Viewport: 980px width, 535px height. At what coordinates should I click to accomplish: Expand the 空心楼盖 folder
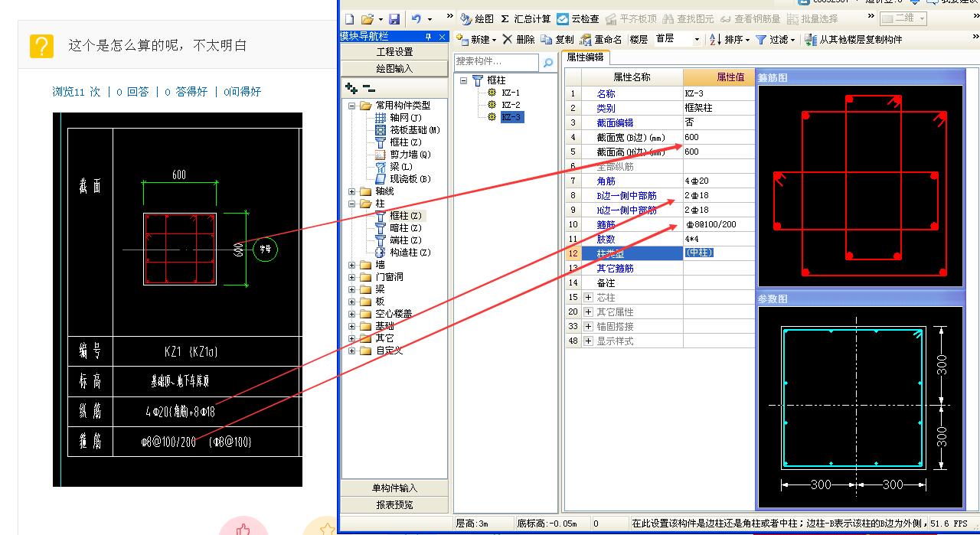click(352, 314)
